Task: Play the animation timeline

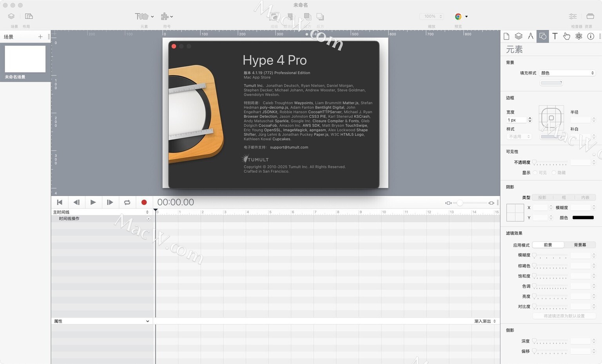Action: click(x=93, y=202)
